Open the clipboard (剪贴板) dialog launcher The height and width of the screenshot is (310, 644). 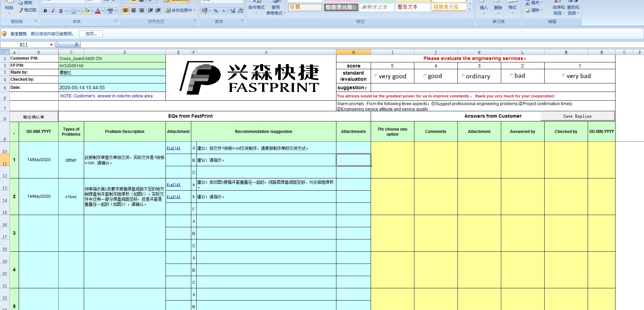tap(36, 21)
